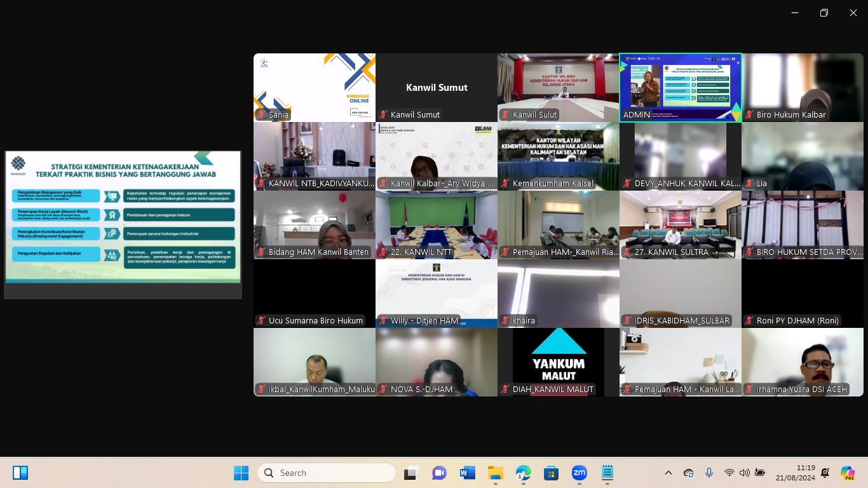Open the Windows Start menu

click(241, 473)
